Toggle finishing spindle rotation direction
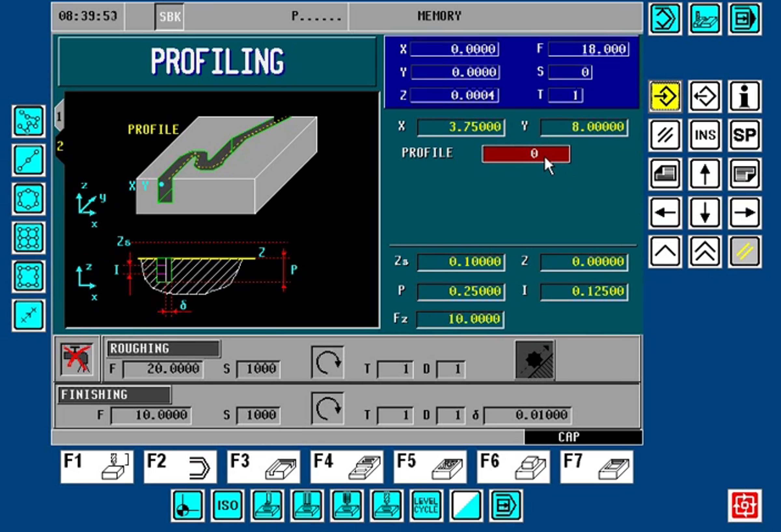The height and width of the screenshot is (532, 781). (328, 408)
